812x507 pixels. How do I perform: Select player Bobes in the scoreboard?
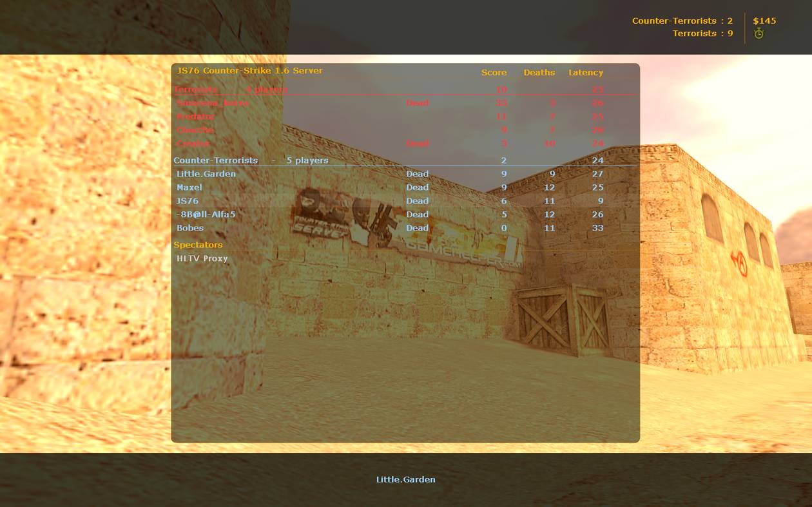(x=190, y=228)
